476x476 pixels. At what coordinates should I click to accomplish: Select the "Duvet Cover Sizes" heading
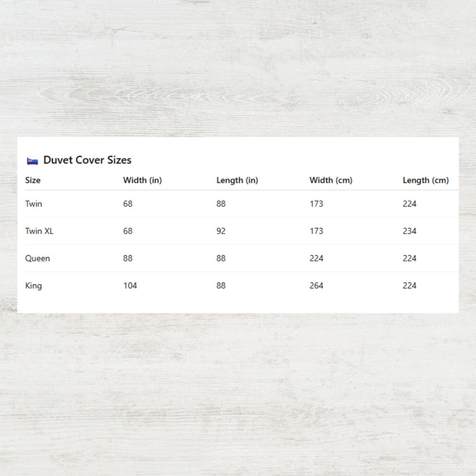(x=87, y=160)
